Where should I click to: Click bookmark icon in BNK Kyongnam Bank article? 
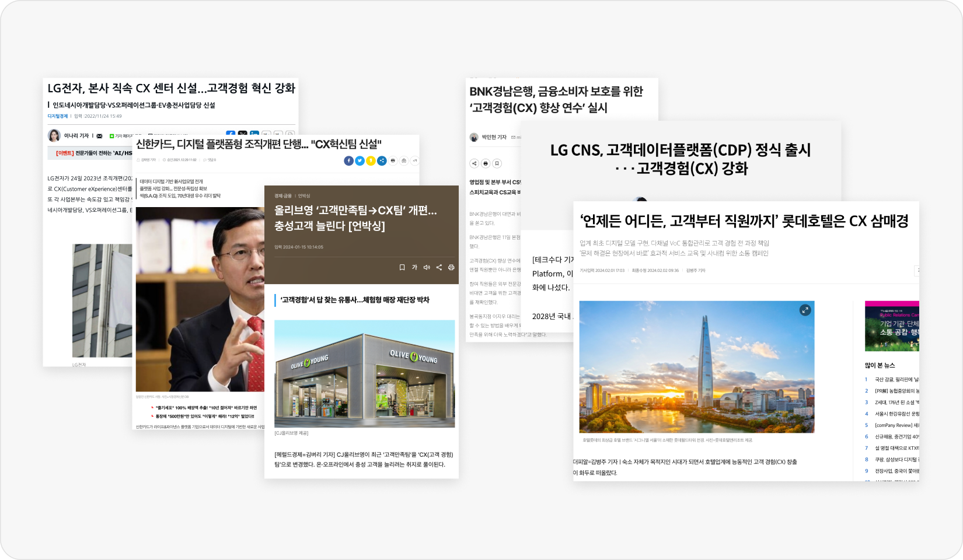(497, 163)
